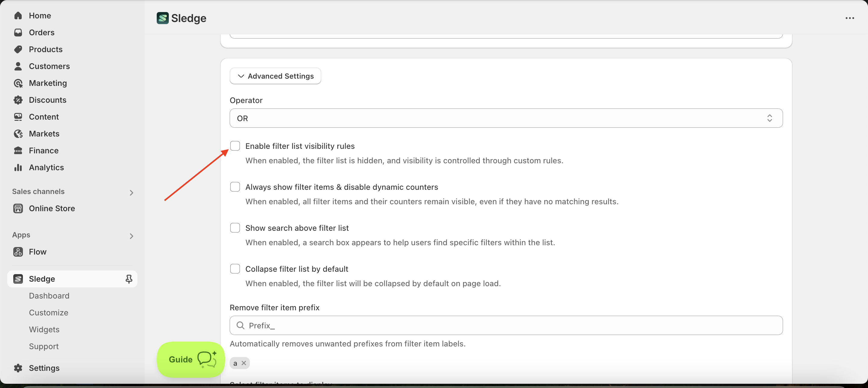Unpin Sledge app with pin icon

129,279
